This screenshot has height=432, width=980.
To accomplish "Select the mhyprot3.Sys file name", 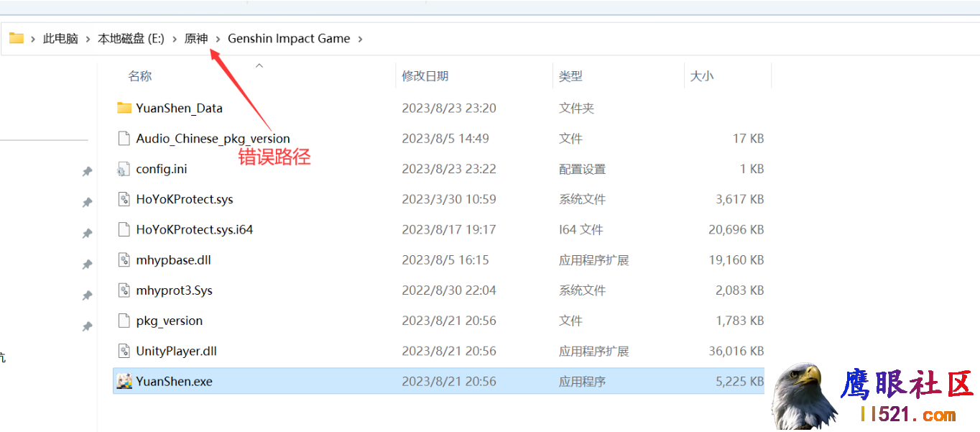I will tap(174, 290).
